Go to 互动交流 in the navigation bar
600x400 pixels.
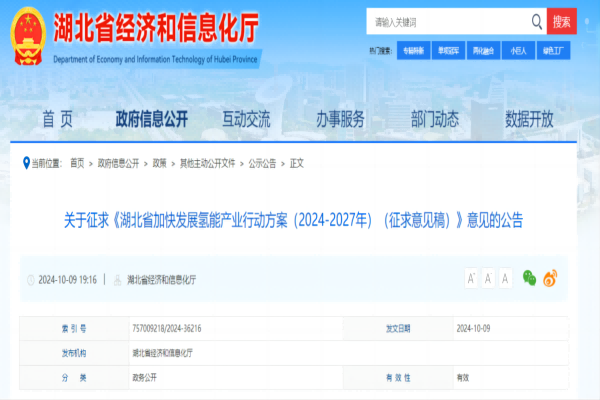246,120
